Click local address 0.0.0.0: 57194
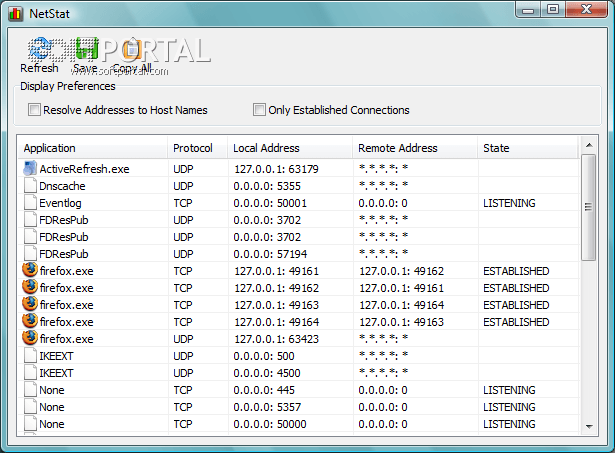 pos(270,254)
